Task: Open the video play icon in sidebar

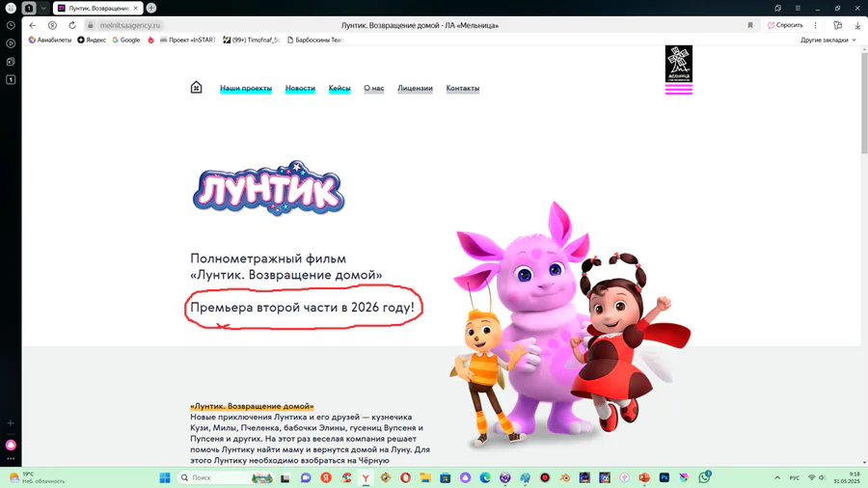Action: coord(11,43)
